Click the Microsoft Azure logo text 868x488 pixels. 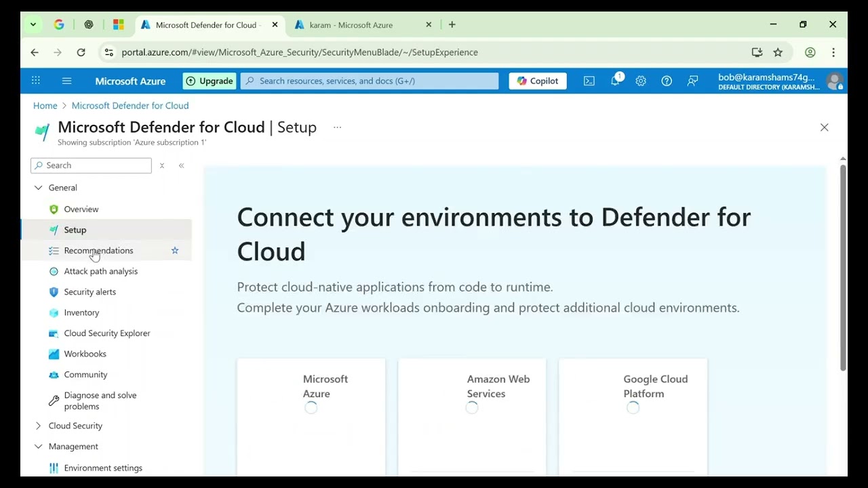click(x=130, y=81)
